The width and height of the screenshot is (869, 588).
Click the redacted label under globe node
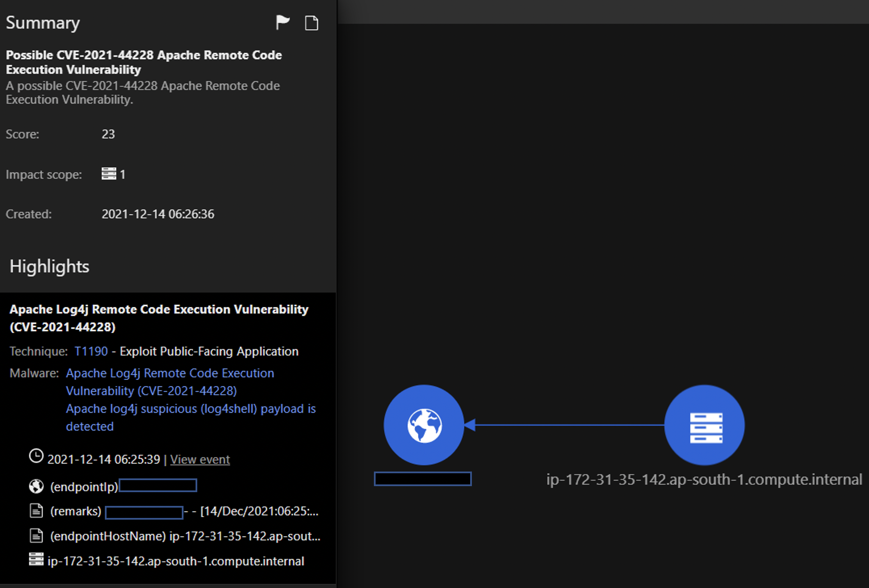point(422,479)
